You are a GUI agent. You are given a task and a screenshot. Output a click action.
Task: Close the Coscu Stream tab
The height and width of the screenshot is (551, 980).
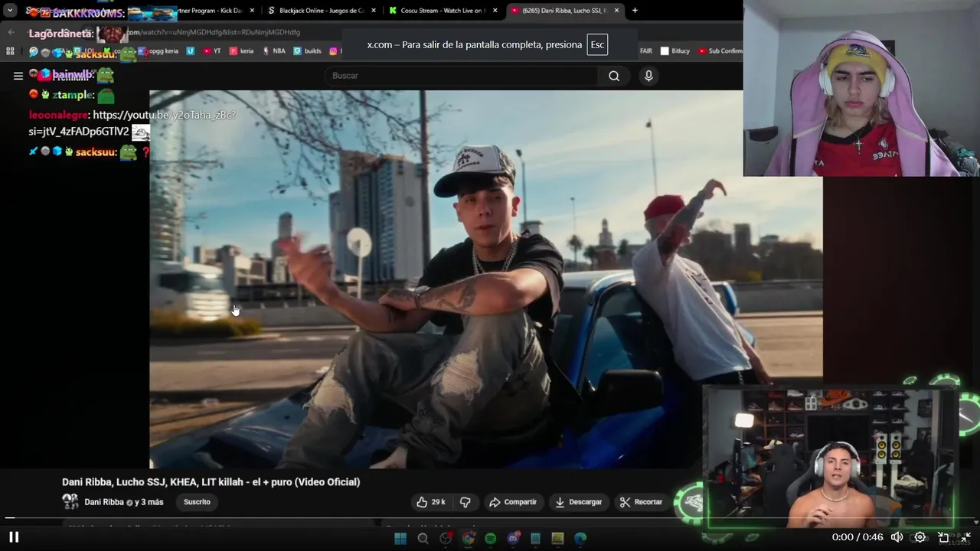[495, 11]
